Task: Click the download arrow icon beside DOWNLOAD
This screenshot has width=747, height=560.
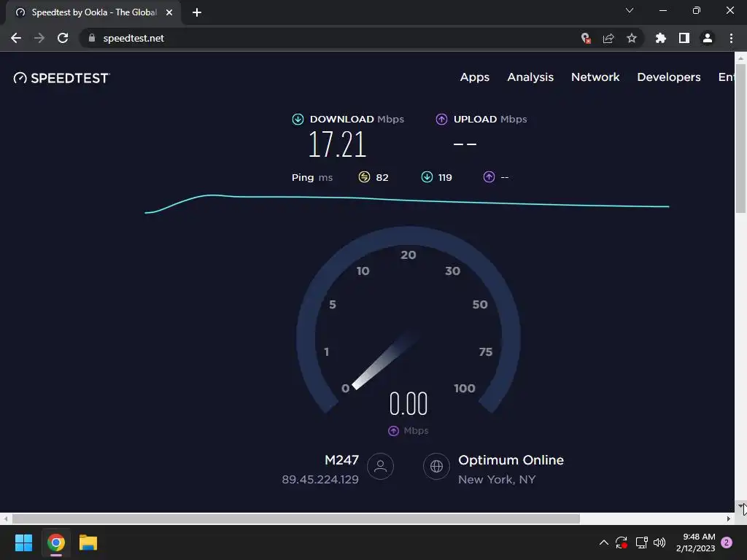Action: 298,119
